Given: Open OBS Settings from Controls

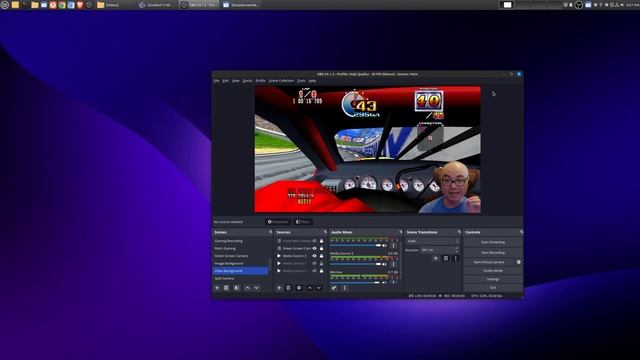Looking at the screenshot, I should pyautogui.click(x=493, y=279).
